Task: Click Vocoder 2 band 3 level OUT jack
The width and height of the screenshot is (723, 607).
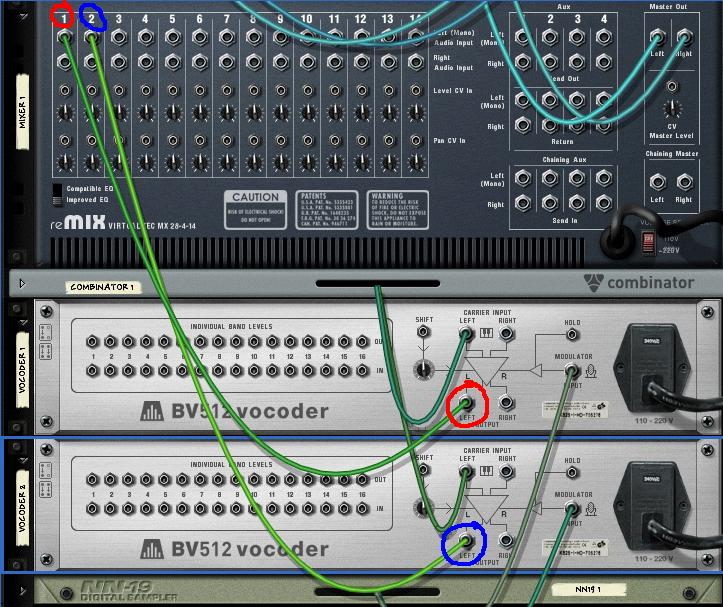Action: coord(128,480)
